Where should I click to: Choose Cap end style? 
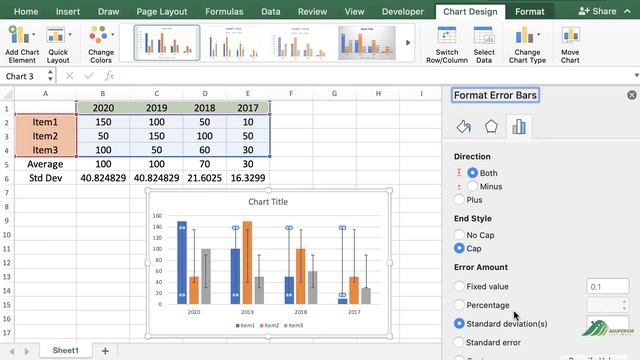tap(459, 248)
